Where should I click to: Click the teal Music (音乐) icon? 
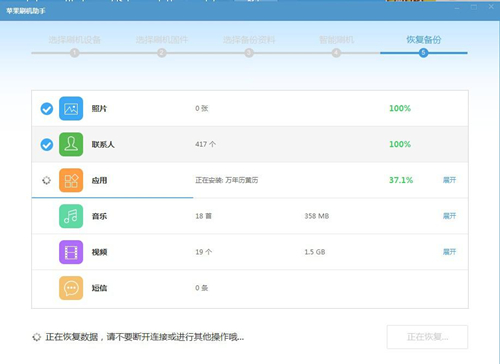[x=71, y=216]
